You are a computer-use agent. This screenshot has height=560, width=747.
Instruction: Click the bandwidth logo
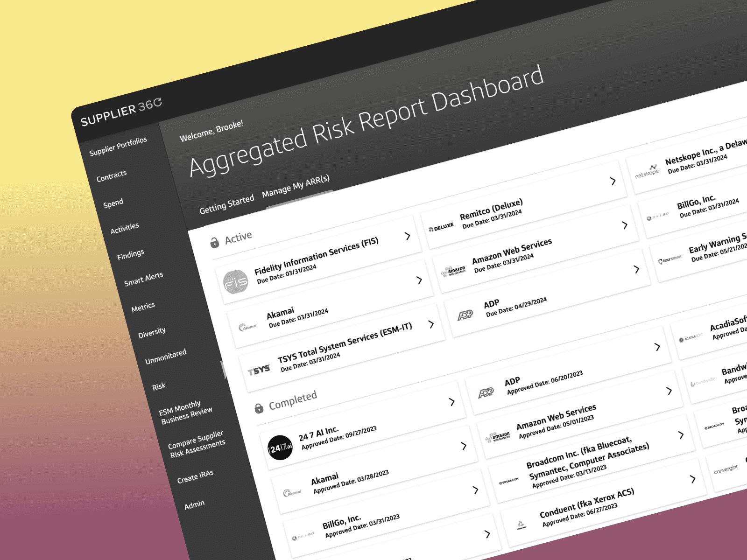703,382
